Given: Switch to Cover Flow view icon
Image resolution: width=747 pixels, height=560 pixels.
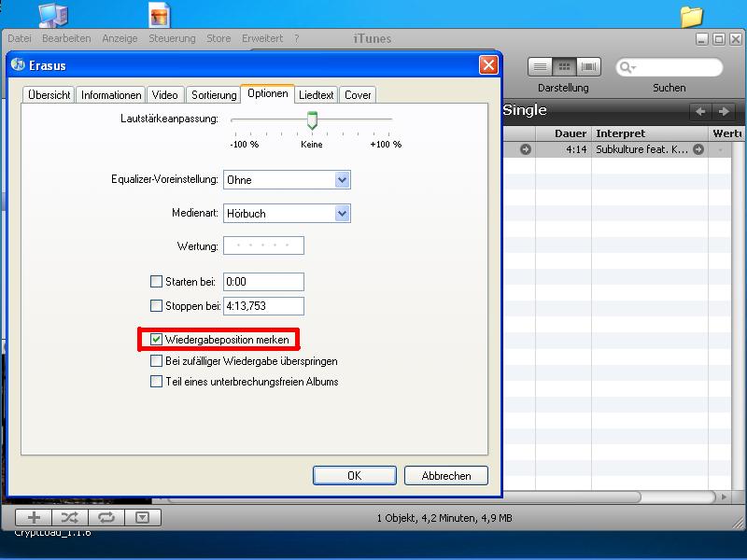Looking at the screenshot, I should click(x=589, y=67).
